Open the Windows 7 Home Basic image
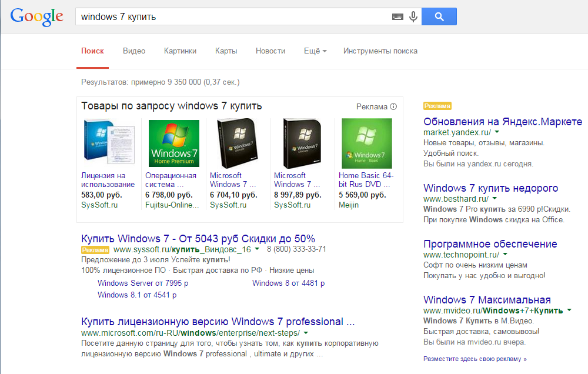The image size is (588, 374). (367, 143)
